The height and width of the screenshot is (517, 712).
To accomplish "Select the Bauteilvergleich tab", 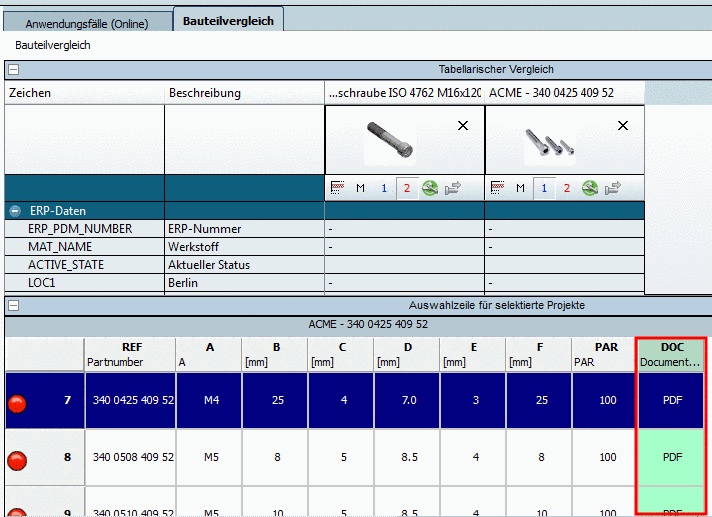I will (x=228, y=21).
